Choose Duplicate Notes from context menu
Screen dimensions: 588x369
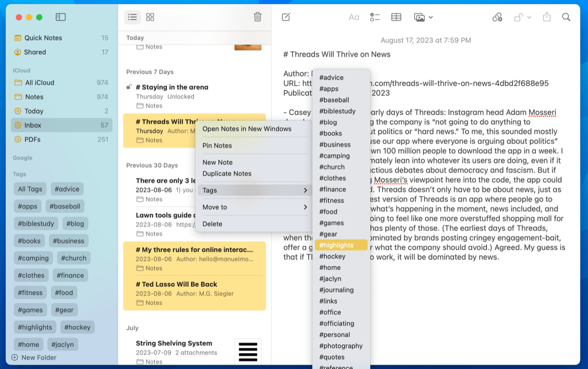point(227,173)
